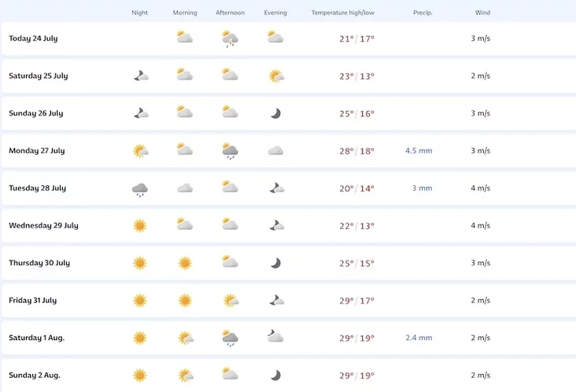
Task: Open the Today 24 July forecast row
Action: tap(289, 39)
